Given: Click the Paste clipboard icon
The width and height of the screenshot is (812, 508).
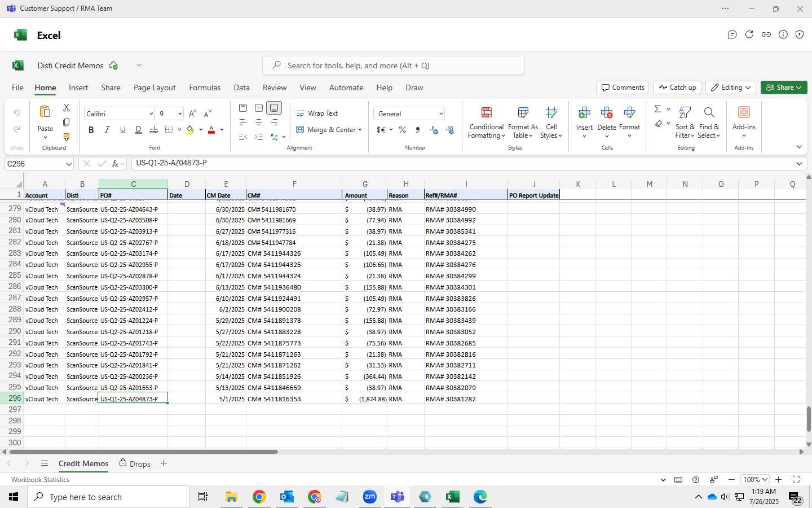Looking at the screenshot, I should pyautogui.click(x=45, y=112).
